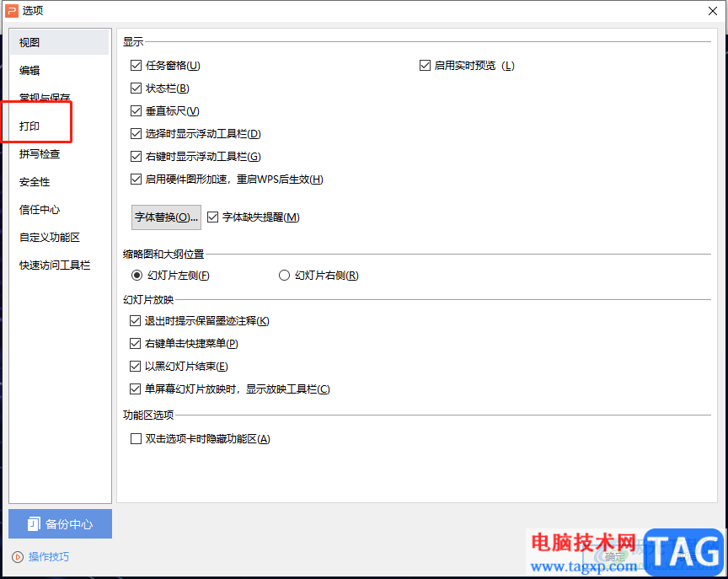728x579 pixels.
Task: Select 幻灯片左侧(F) radio option
Action: (x=136, y=276)
